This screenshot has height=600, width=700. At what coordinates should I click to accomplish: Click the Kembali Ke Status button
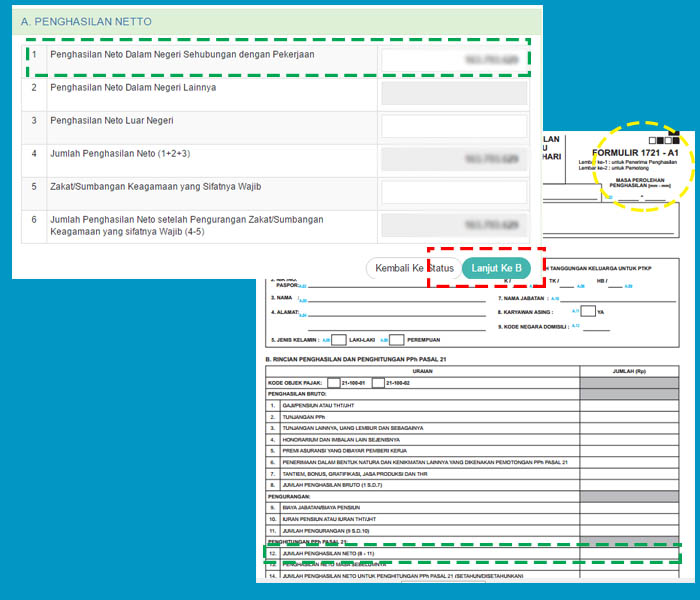[x=414, y=268]
